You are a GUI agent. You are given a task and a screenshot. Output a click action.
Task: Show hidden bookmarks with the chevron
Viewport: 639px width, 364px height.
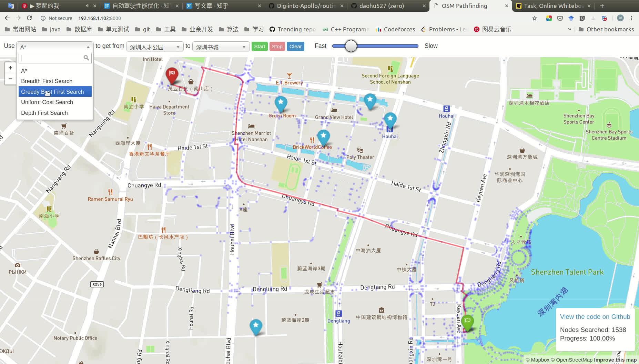point(569,29)
